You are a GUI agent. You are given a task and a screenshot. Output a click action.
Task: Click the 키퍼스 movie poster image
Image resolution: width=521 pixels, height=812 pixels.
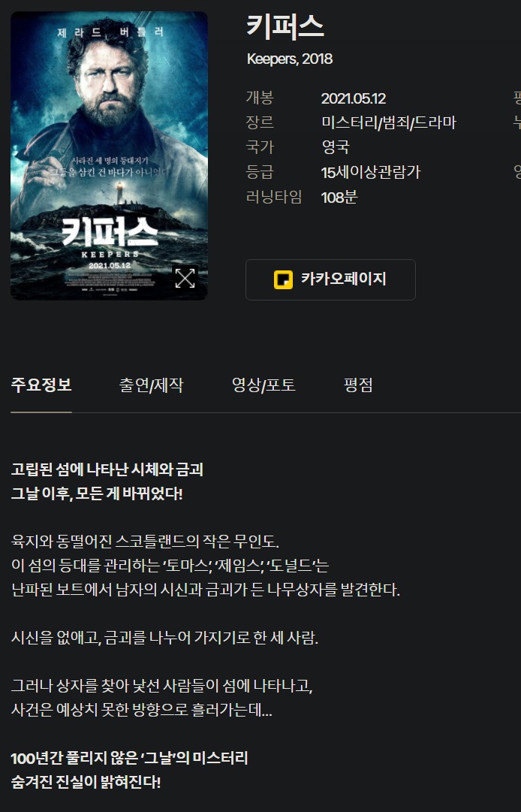click(109, 155)
